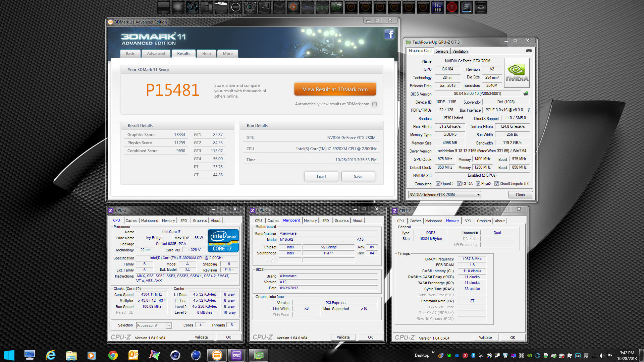Click the Bluetooth tray icon

click(x=473, y=356)
